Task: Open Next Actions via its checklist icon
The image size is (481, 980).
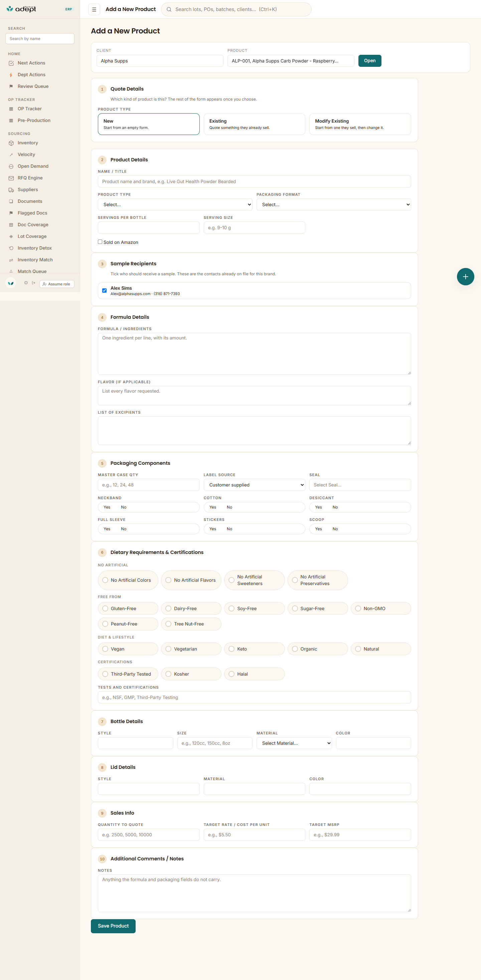Action: click(11, 63)
